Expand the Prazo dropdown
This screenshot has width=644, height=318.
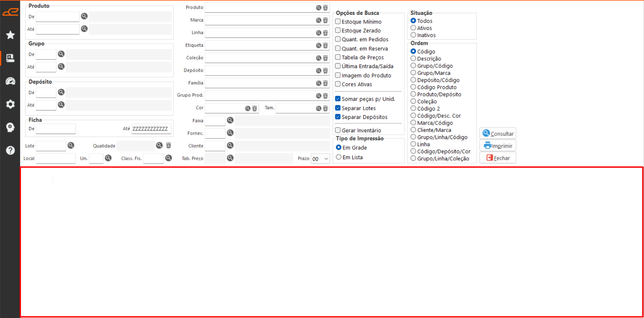[326, 159]
